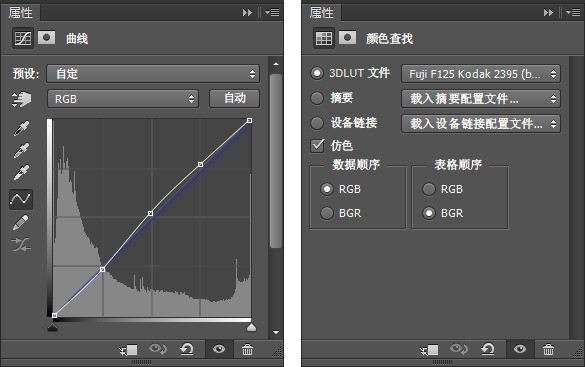Collapse the Color Lookup panel double arrows
This screenshot has height=367, width=585.
tap(548, 13)
